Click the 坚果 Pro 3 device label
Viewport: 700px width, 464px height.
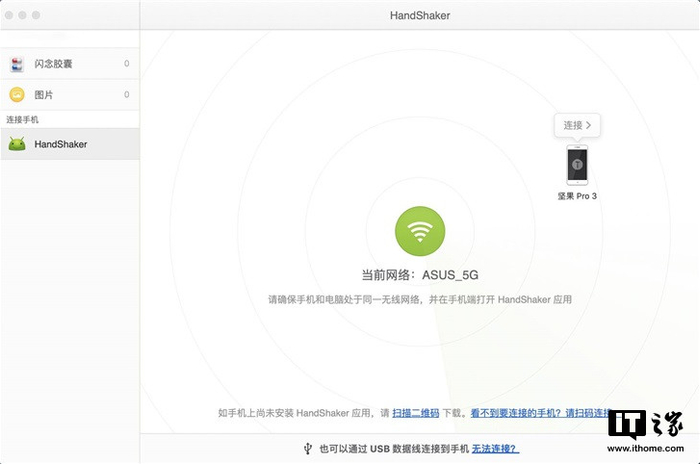pyautogui.click(x=577, y=196)
